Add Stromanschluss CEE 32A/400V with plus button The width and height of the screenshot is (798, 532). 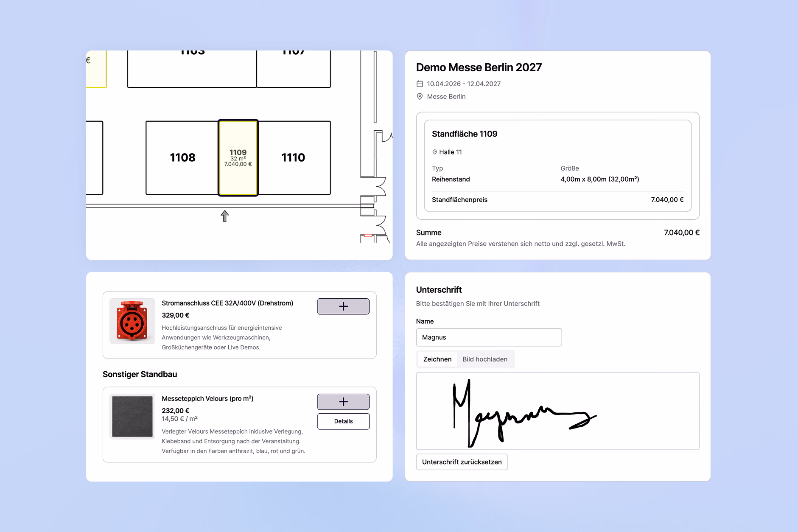343,306
